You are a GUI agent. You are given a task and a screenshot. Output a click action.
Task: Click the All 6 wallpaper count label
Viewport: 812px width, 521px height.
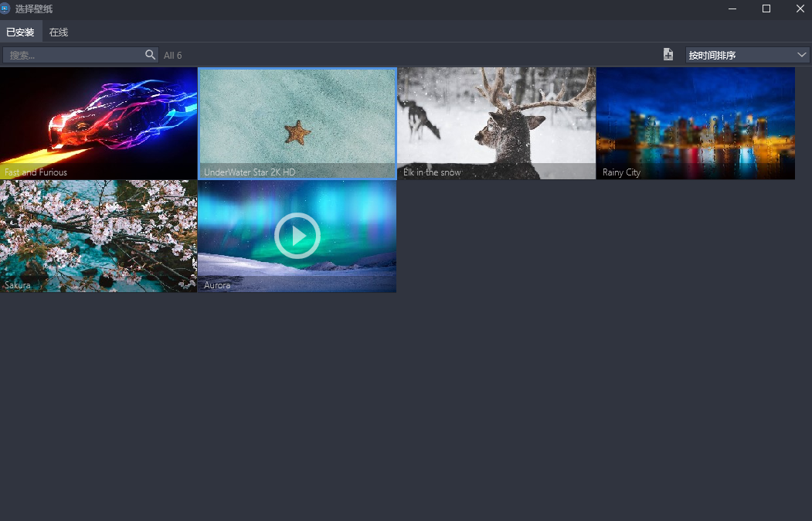[x=173, y=55]
